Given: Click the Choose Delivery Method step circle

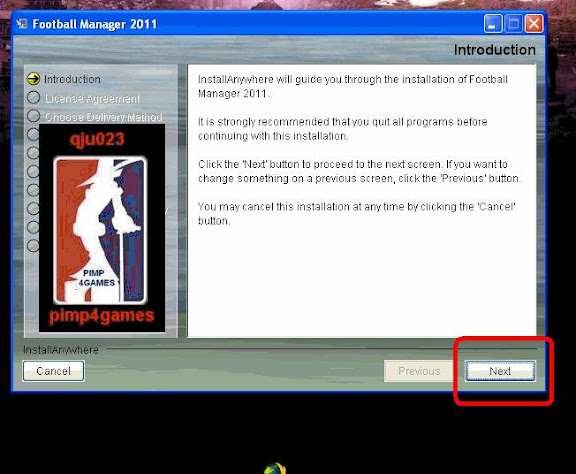Looking at the screenshot, I should (x=33, y=116).
